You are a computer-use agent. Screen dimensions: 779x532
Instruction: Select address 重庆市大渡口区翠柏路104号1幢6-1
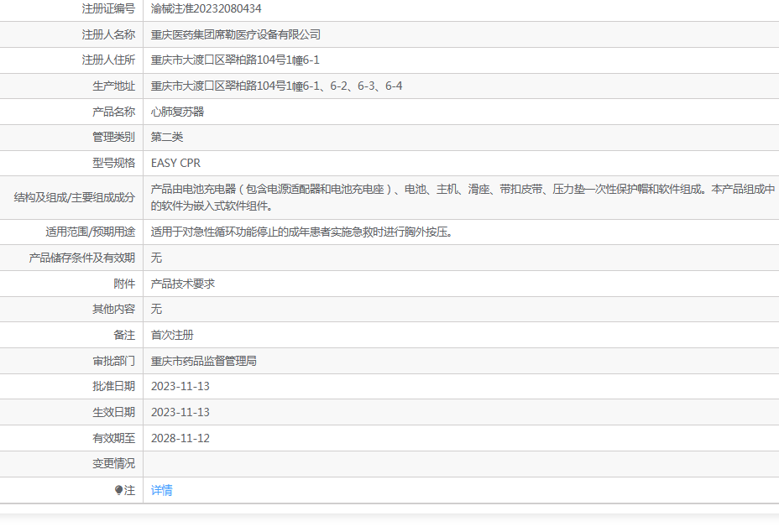point(235,60)
